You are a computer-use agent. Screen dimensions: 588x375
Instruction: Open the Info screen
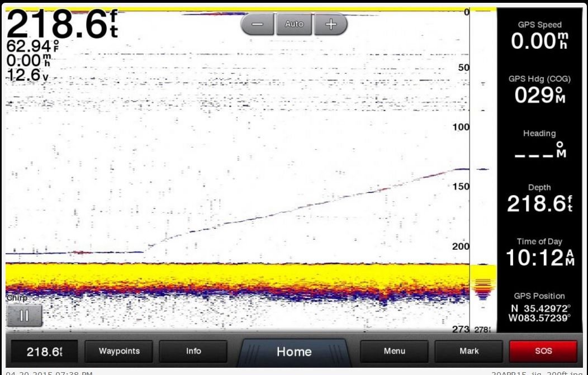click(x=193, y=352)
